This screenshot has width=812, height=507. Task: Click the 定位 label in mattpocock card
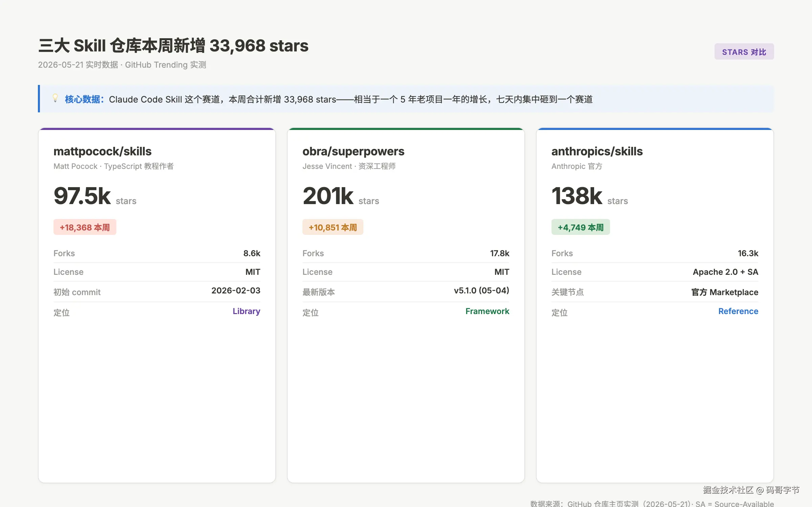[62, 312]
